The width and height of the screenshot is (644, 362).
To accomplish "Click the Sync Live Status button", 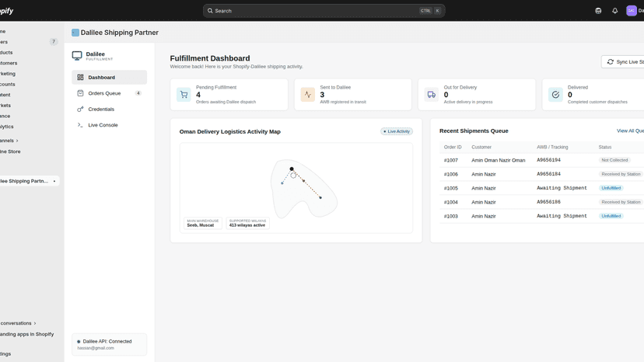I will (623, 61).
